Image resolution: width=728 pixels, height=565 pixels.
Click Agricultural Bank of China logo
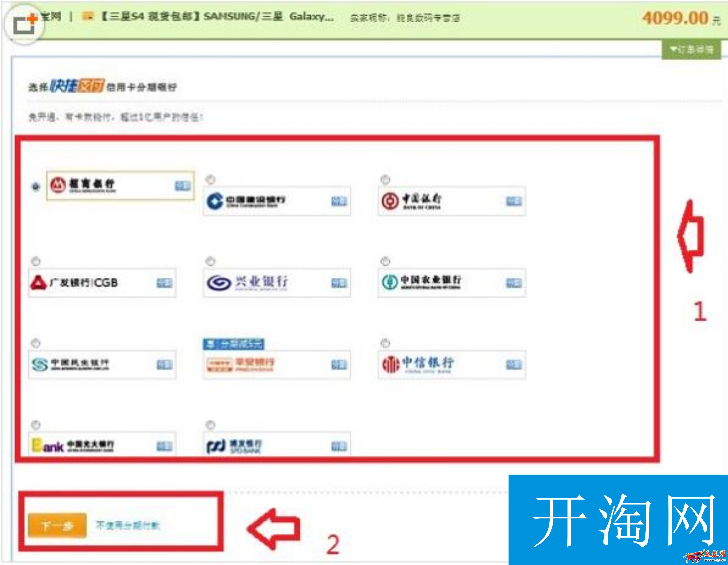point(422,282)
